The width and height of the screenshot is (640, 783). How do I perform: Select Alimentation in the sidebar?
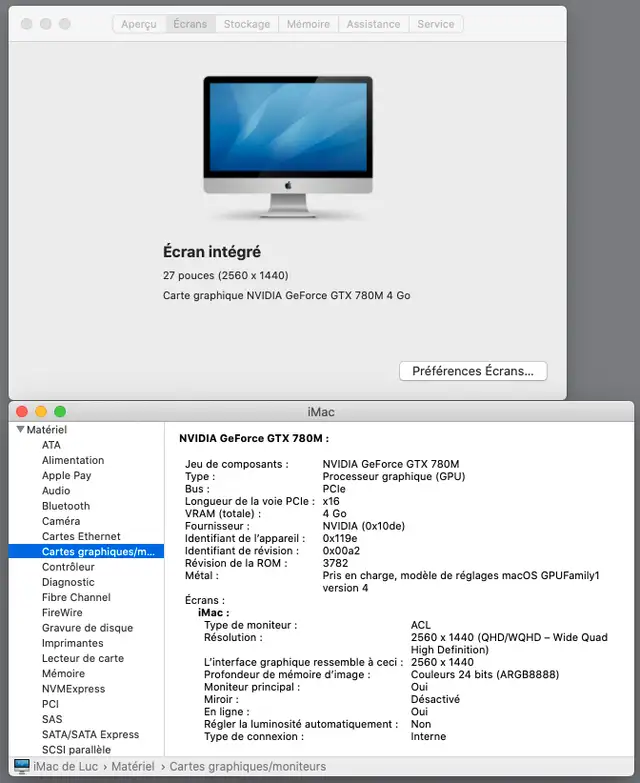[73, 460]
